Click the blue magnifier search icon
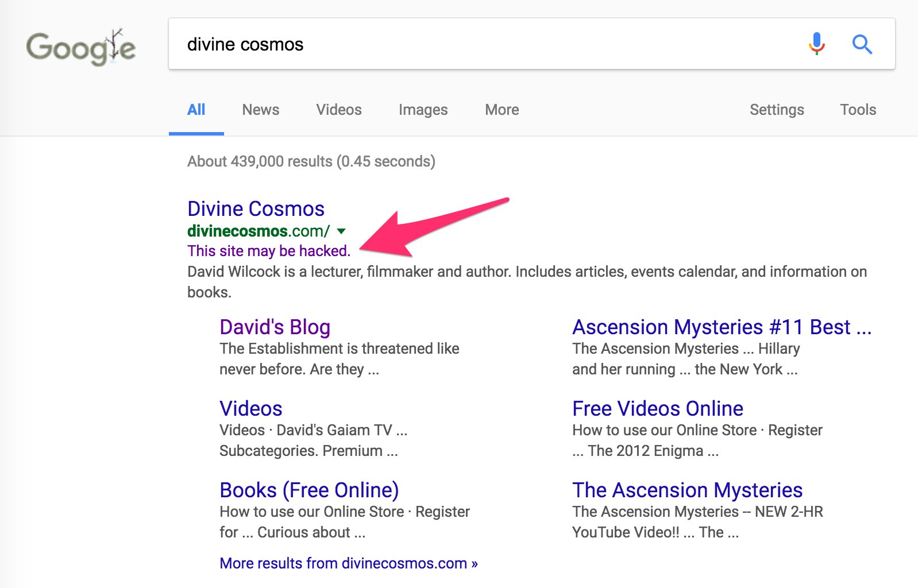918x588 pixels. tap(862, 44)
